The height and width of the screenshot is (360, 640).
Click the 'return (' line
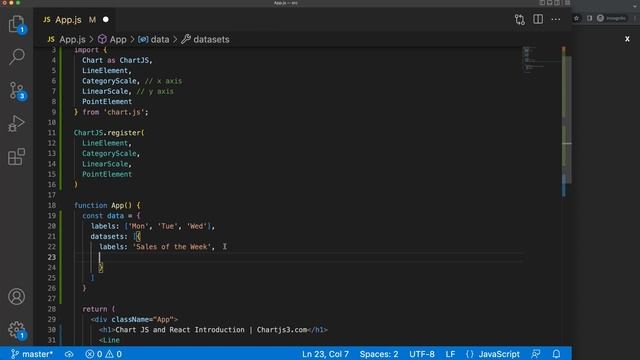98,309
